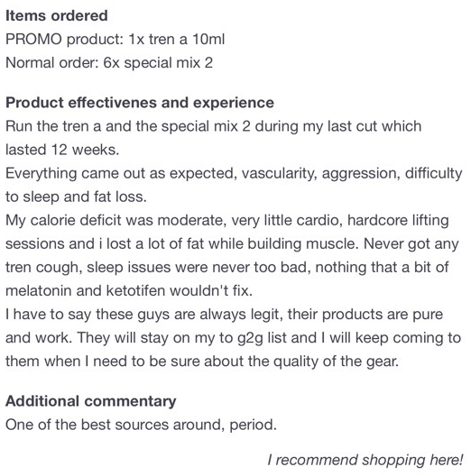Click the 'Items ordered' heading
The image size is (471, 476).
point(57,15)
